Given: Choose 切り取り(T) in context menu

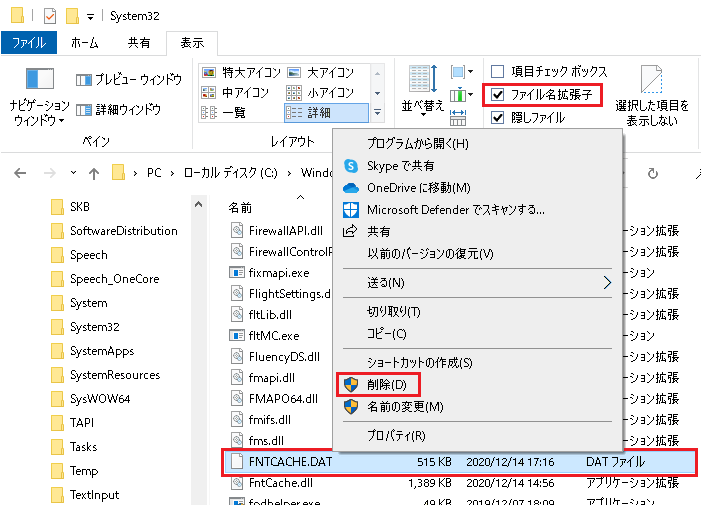Looking at the screenshot, I should point(477,312).
